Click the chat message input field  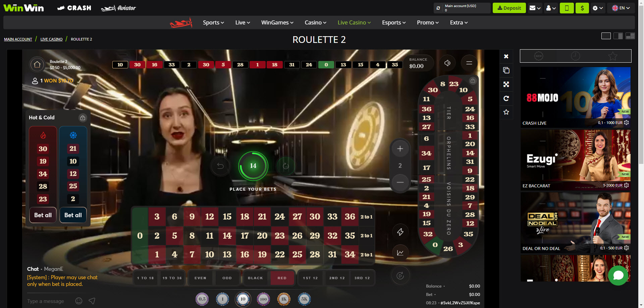click(x=49, y=301)
